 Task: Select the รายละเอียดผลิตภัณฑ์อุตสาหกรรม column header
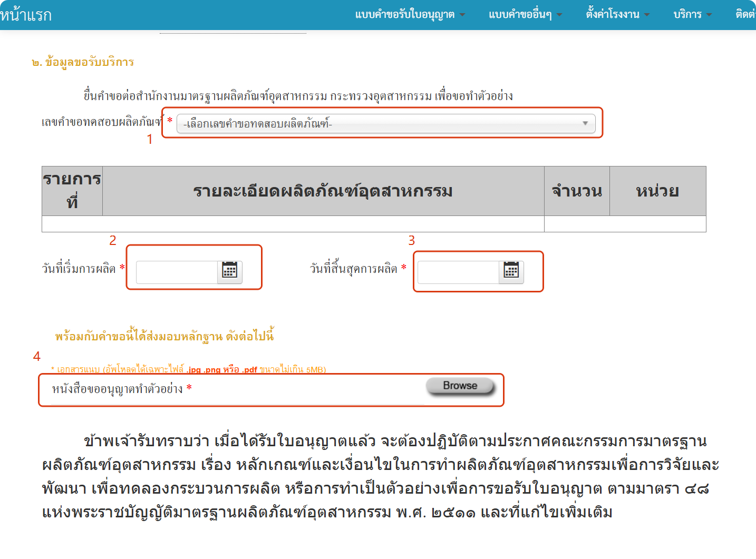323,191
